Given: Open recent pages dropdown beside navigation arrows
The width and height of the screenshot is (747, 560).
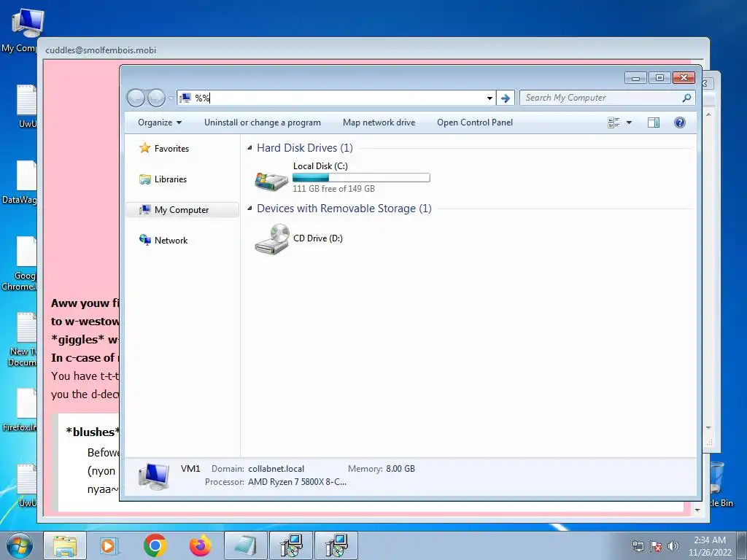Looking at the screenshot, I should pos(171,98).
